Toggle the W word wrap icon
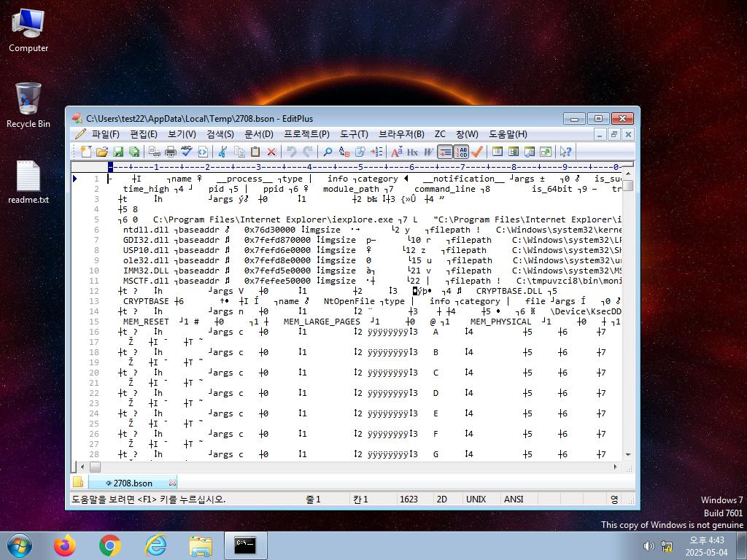The image size is (747, 560). tap(429, 152)
